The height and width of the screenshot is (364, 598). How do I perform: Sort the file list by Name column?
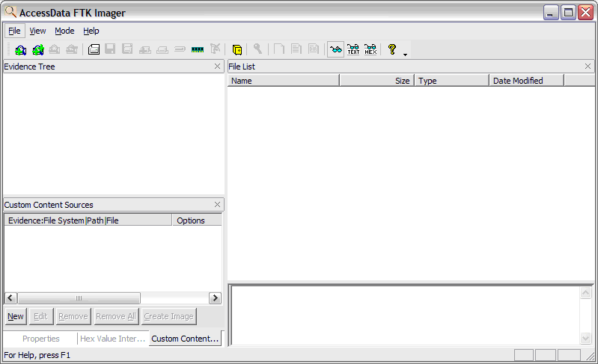(284, 81)
